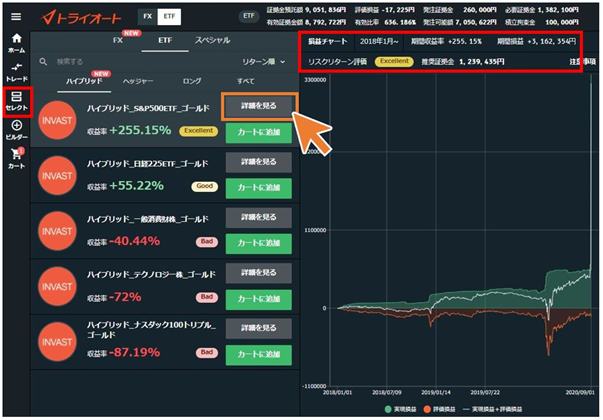Toggle 実現損益 green legend marker
The height and width of the screenshot is (420, 603).
[x=388, y=409]
